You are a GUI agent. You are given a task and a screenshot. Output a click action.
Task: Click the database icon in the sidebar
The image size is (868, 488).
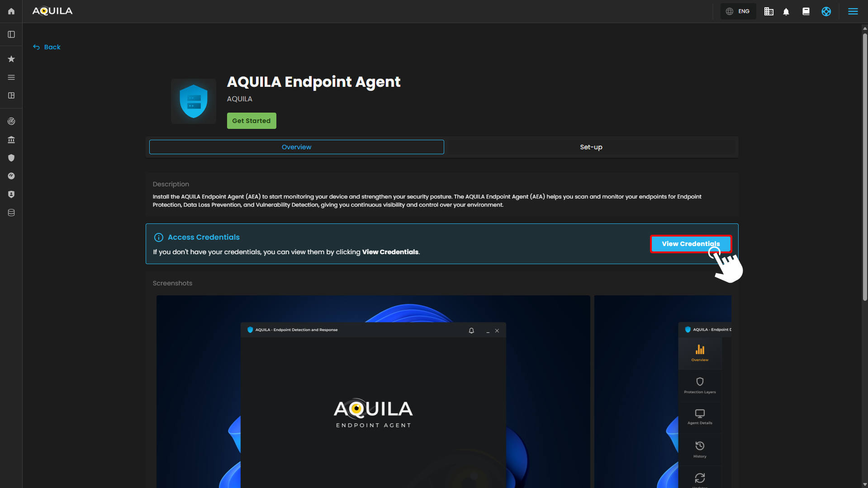(x=11, y=213)
